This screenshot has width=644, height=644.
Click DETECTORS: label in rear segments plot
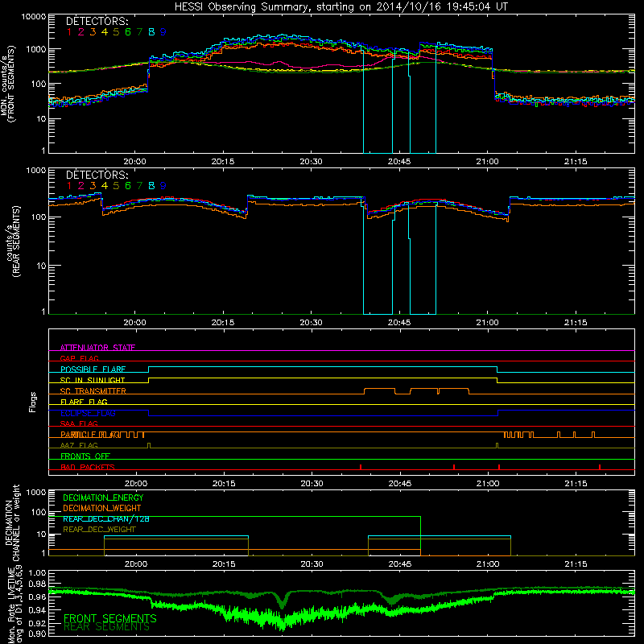click(x=97, y=175)
